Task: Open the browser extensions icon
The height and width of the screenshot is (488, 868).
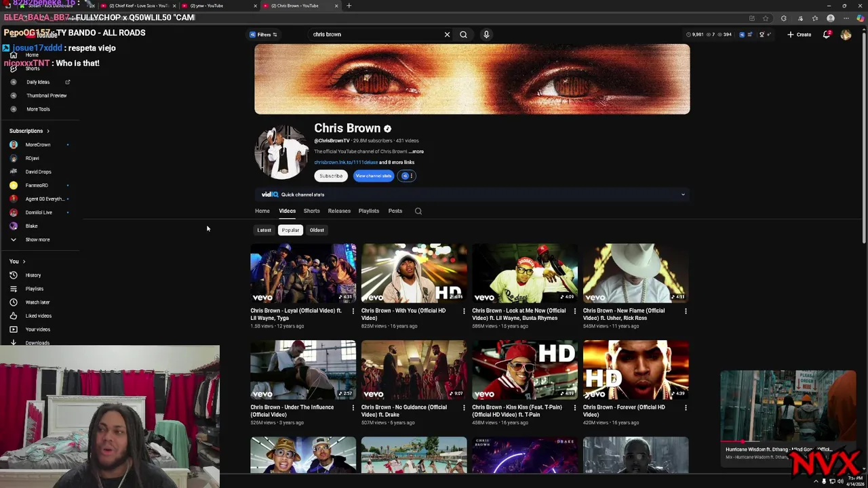Action: coord(784,18)
